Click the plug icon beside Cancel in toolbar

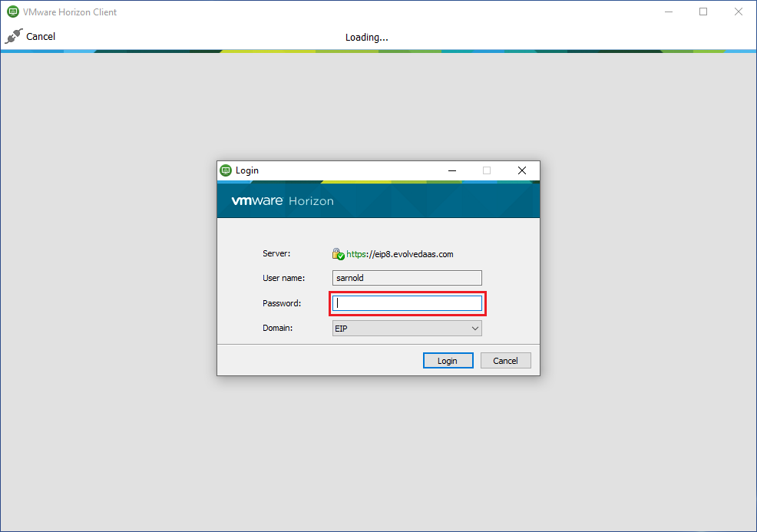[14, 36]
